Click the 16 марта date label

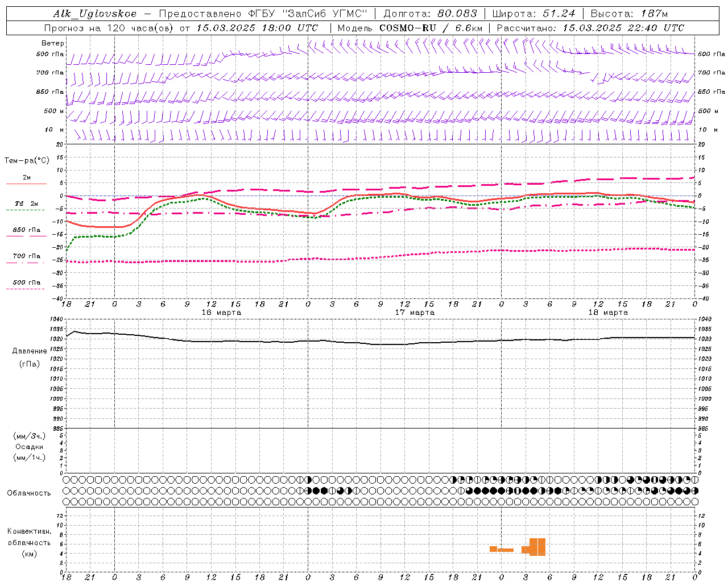pyautogui.click(x=221, y=312)
